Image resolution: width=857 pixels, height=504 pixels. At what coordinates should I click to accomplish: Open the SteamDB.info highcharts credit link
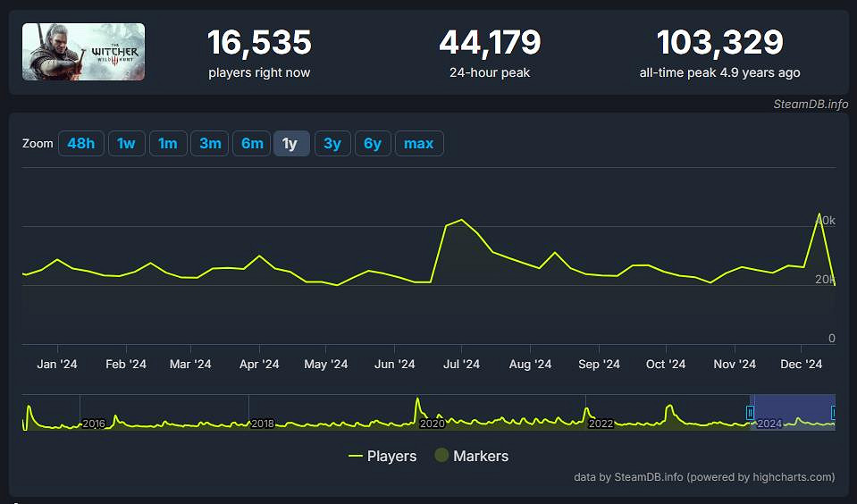tap(704, 477)
